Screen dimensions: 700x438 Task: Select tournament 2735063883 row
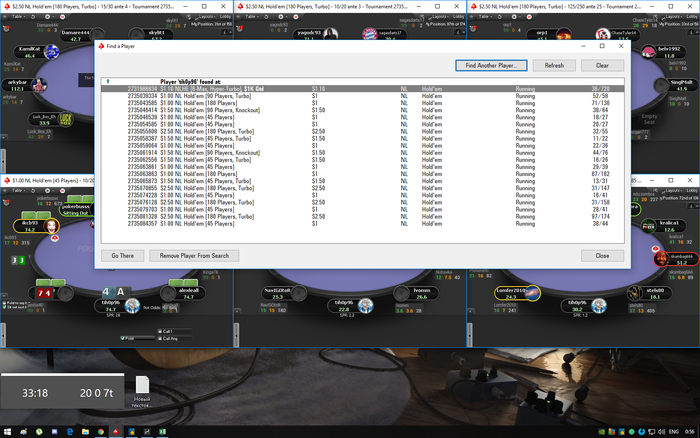coord(362,174)
